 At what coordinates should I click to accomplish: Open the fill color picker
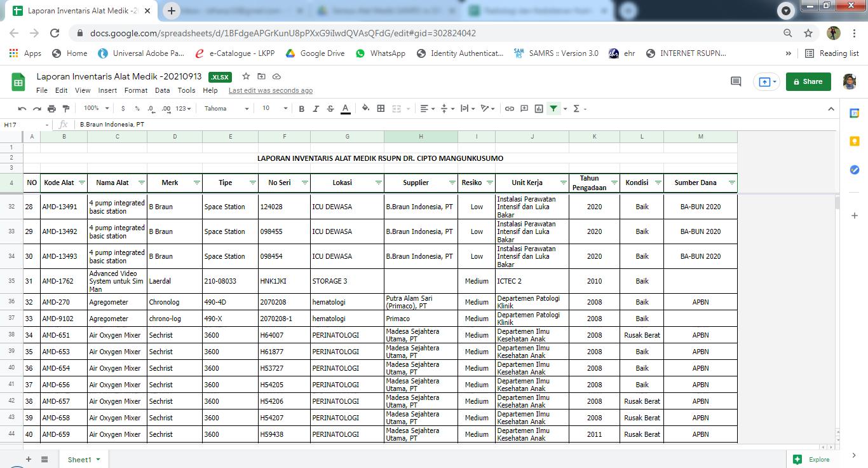(365, 109)
